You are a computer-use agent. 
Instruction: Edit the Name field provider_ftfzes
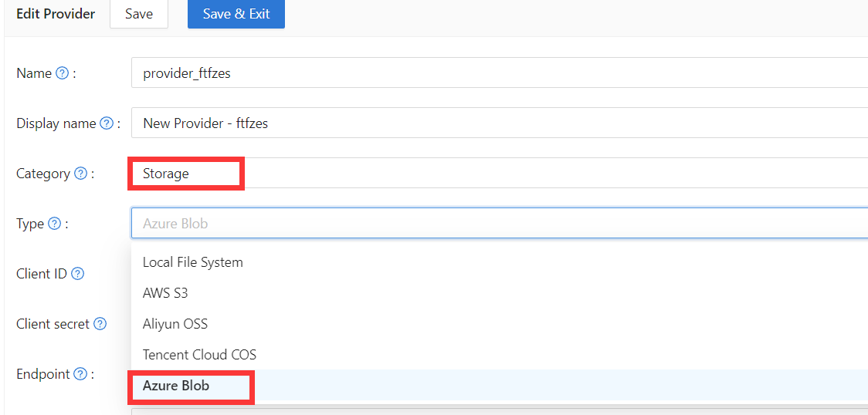[x=494, y=73]
